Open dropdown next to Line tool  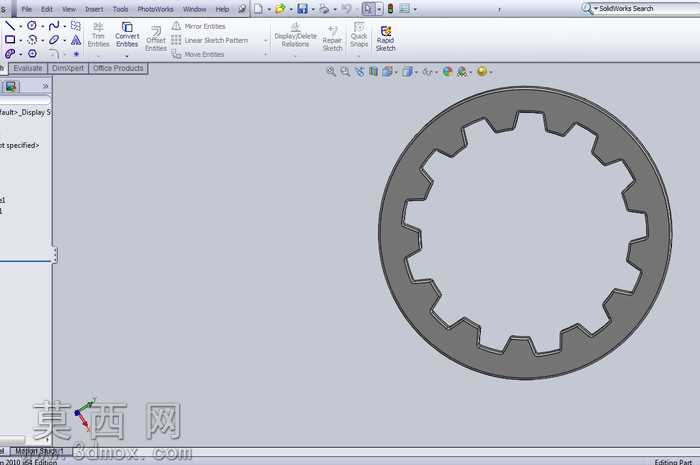click(21, 26)
